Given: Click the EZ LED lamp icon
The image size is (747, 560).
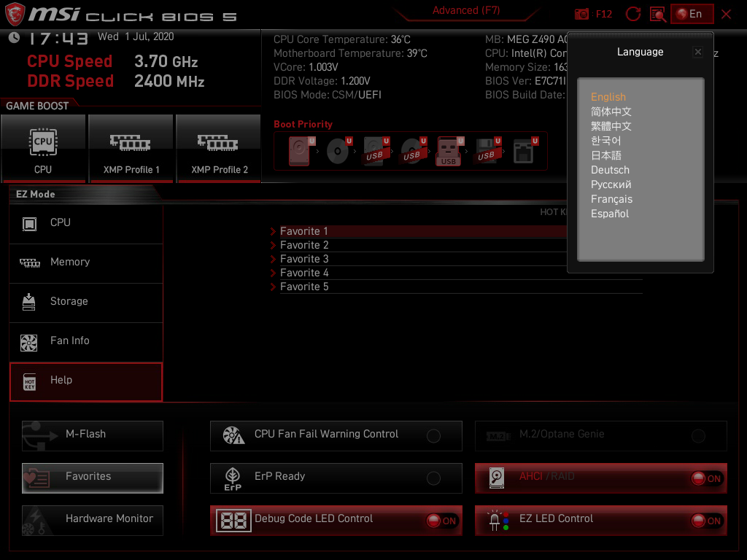Looking at the screenshot, I should [498, 521].
